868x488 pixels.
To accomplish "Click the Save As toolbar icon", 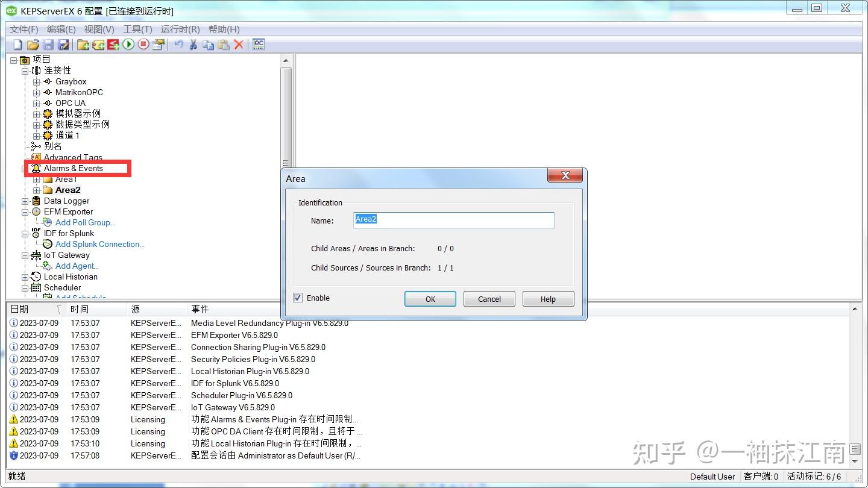I will [x=63, y=45].
